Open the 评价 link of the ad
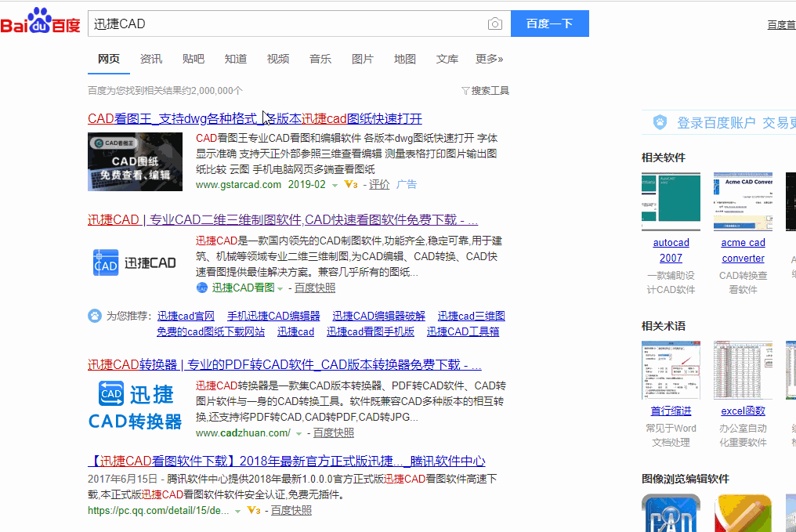 pos(379,184)
